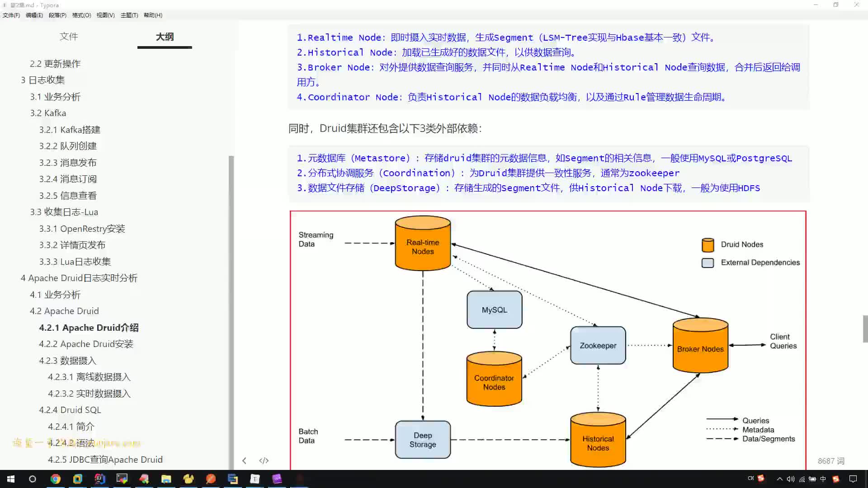Open the 视图(V) menu
Image resolution: width=868 pixels, height=488 pixels.
105,15
